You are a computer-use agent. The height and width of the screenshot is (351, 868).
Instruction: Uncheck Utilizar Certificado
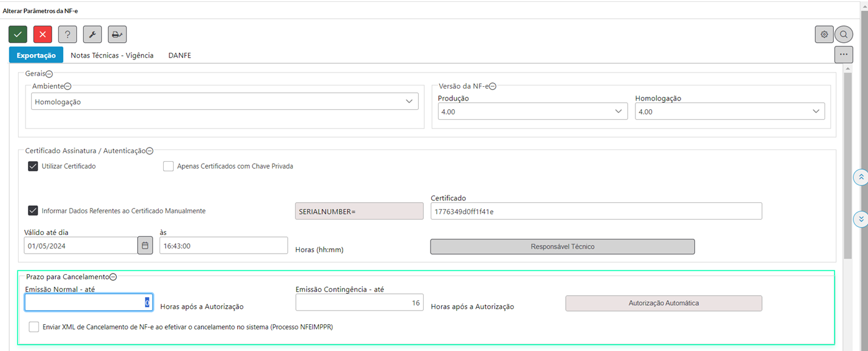[x=33, y=166]
